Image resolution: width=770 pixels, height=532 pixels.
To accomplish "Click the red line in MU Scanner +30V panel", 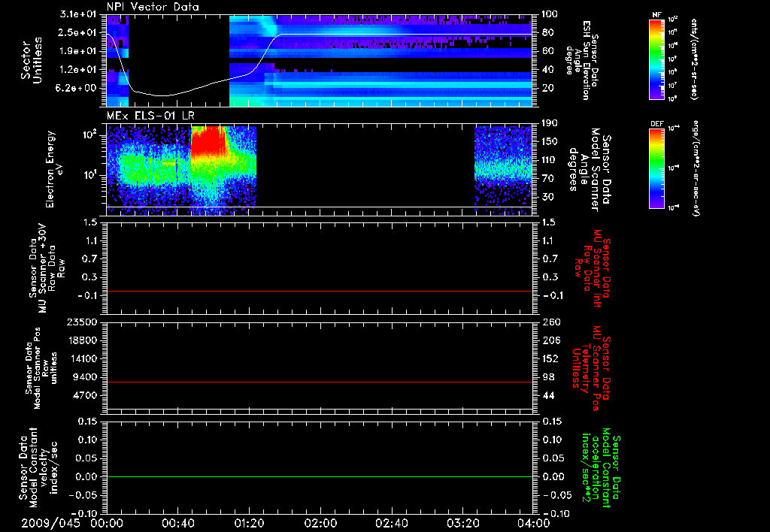I will click(319, 291).
